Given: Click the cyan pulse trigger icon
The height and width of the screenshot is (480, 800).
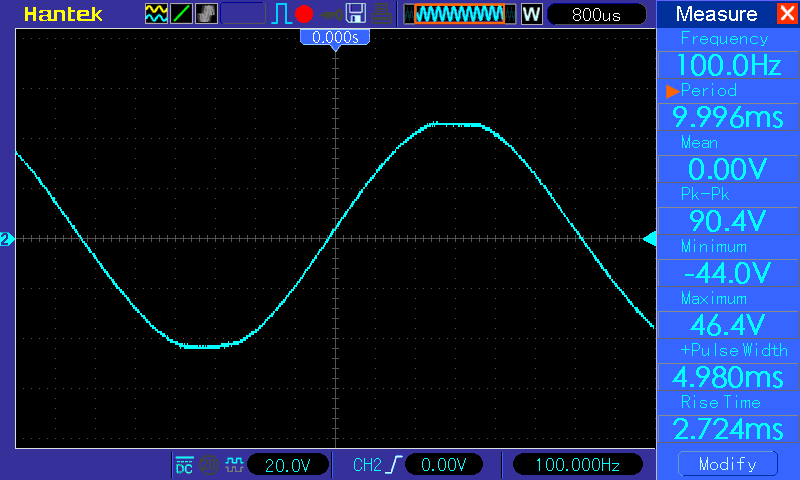Looking at the screenshot, I should 281,14.
